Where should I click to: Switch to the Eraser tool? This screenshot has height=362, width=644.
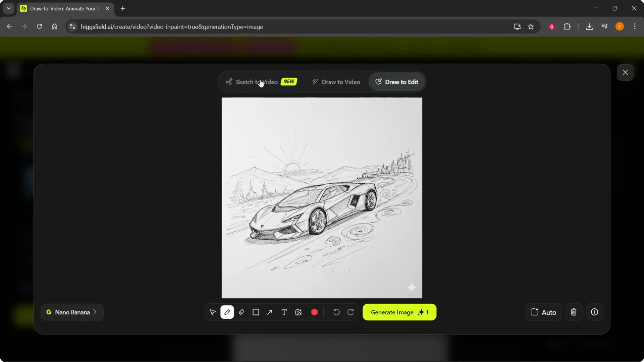[241, 312]
